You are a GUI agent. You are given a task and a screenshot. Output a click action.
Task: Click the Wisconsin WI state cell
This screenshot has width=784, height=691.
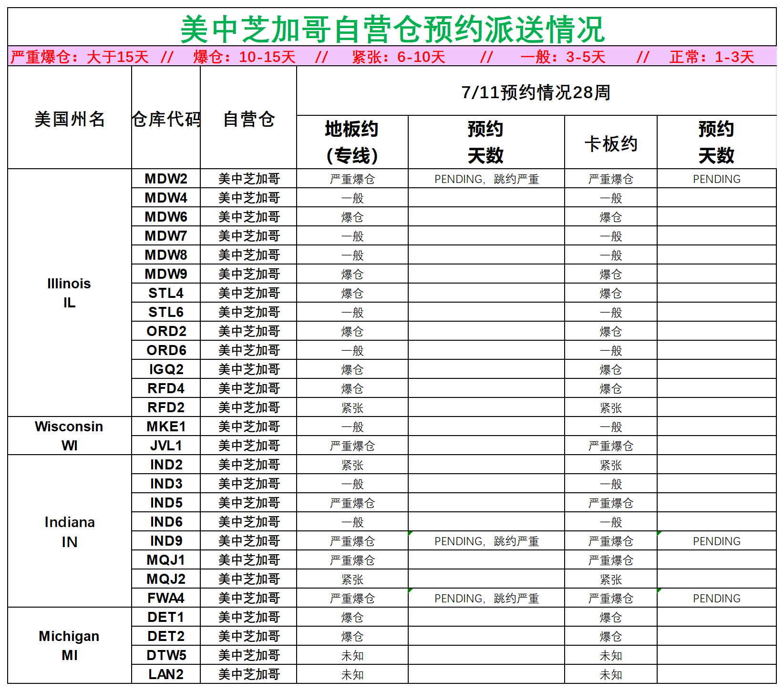(x=69, y=436)
